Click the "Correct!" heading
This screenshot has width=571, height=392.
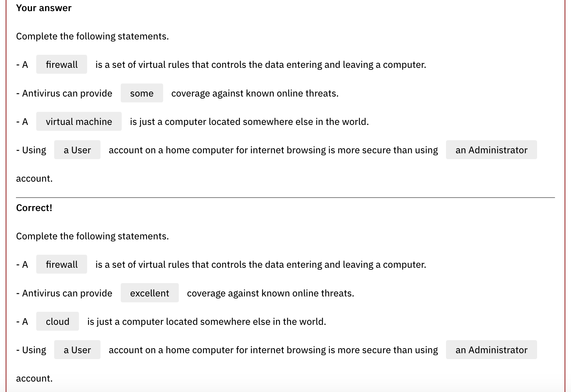click(34, 208)
